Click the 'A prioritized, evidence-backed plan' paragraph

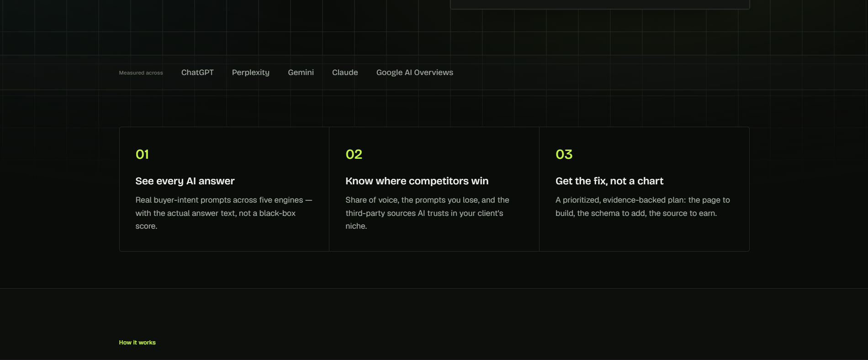tap(643, 207)
